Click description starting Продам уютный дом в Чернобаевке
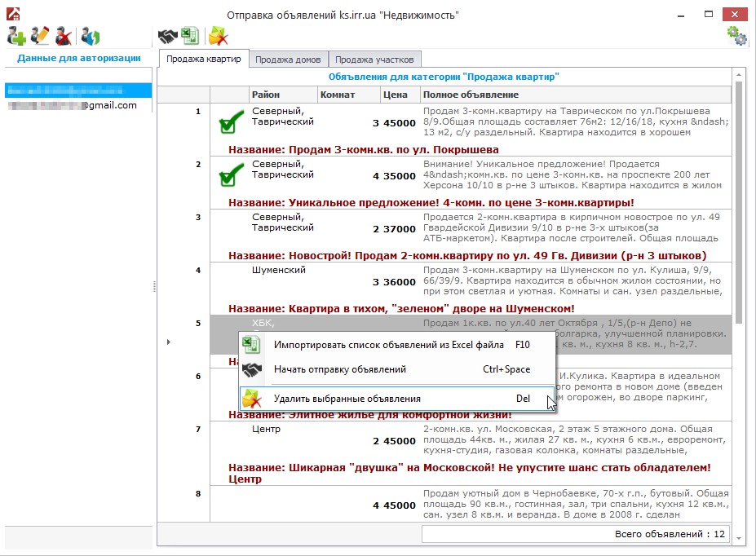 576,504
